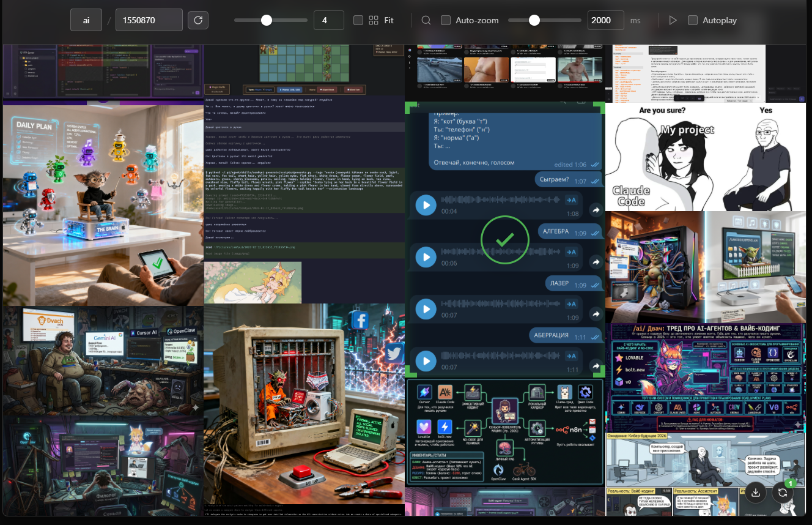Image resolution: width=812 pixels, height=525 pixels.
Task: Enable the Autoplay checkbox
Action: tap(693, 20)
